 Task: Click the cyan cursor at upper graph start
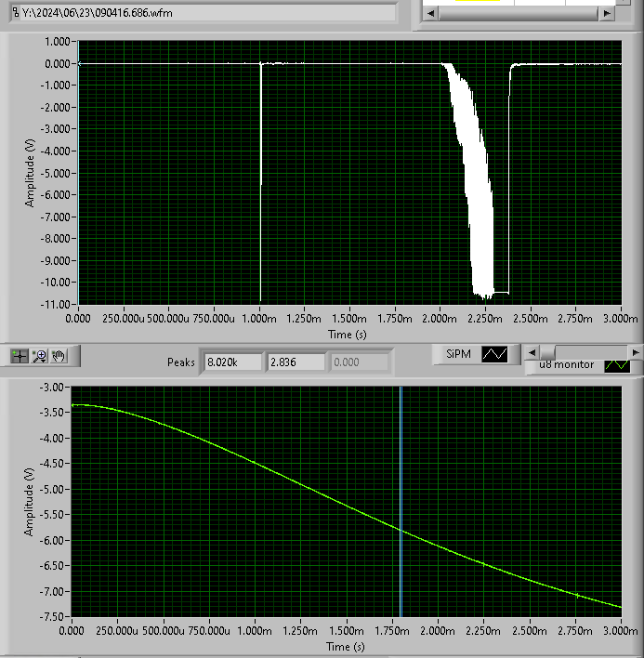tap(78, 172)
